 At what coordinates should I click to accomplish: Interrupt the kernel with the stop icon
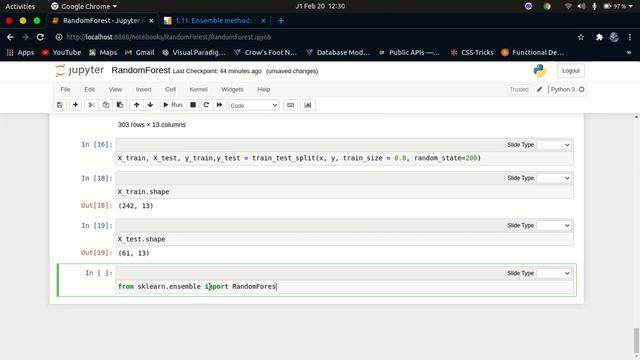click(x=193, y=105)
